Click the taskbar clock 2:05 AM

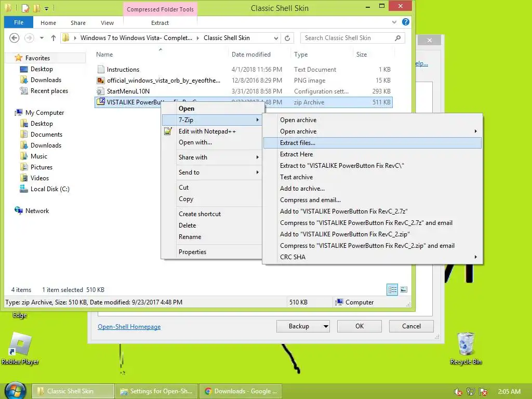click(509, 392)
